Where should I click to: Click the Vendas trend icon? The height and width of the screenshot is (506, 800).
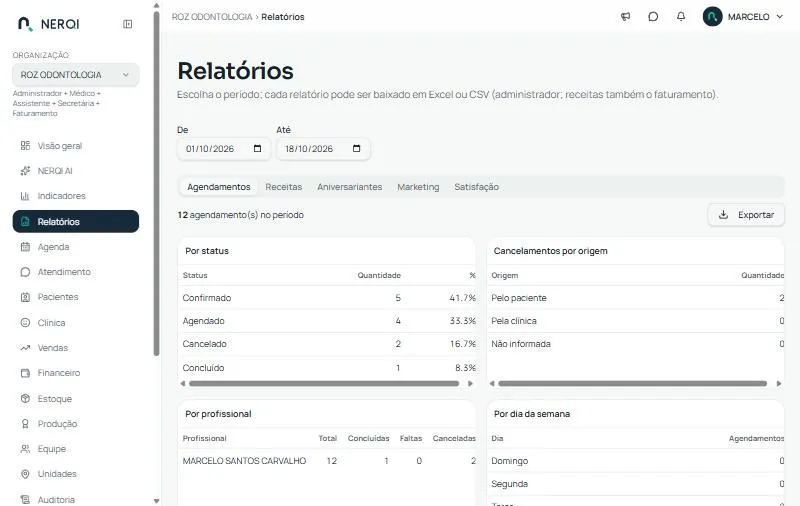click(25, 348)
